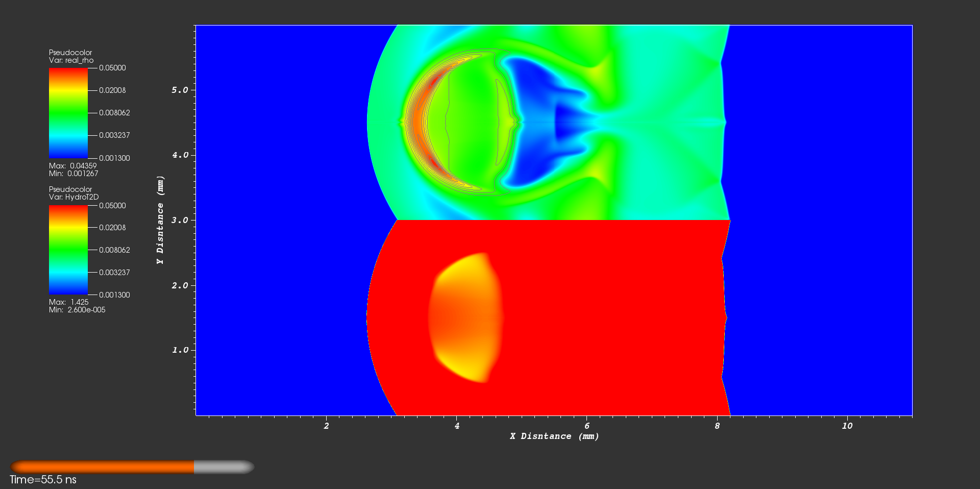Click the 'Max: 1.425' value text

[x=69, y=302]
